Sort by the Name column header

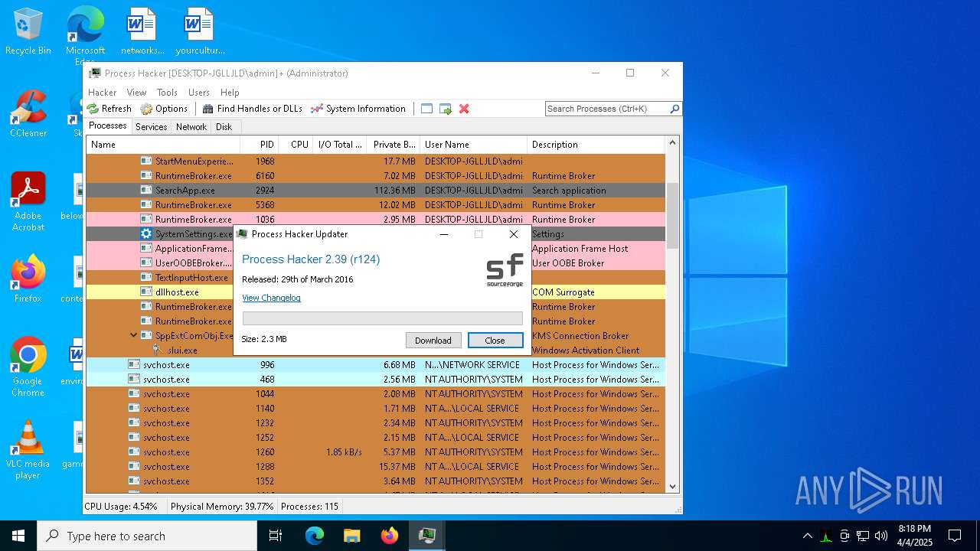(x=163, y=144)
